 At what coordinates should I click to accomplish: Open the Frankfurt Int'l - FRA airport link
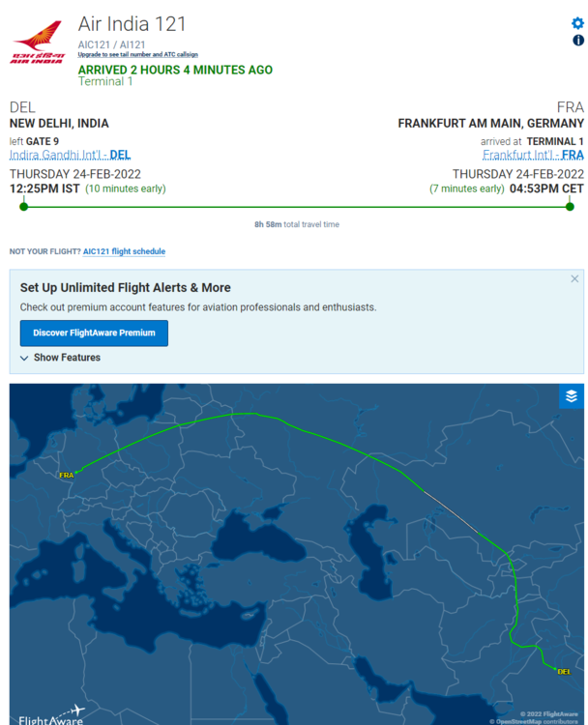533,155
